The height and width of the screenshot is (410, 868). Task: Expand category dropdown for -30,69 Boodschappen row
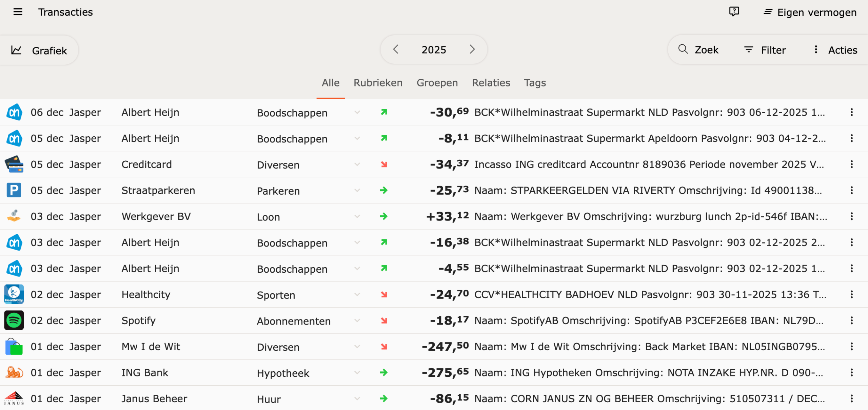click(357, 112)
